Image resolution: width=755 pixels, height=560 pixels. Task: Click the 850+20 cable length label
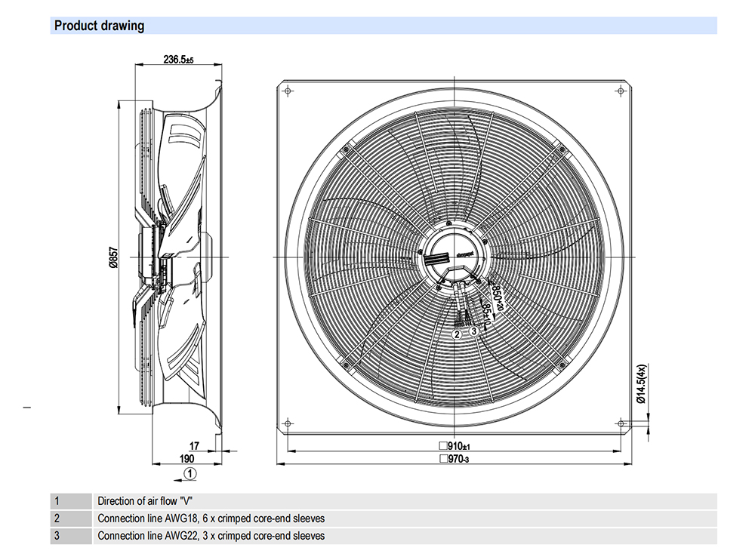[497, 297]
